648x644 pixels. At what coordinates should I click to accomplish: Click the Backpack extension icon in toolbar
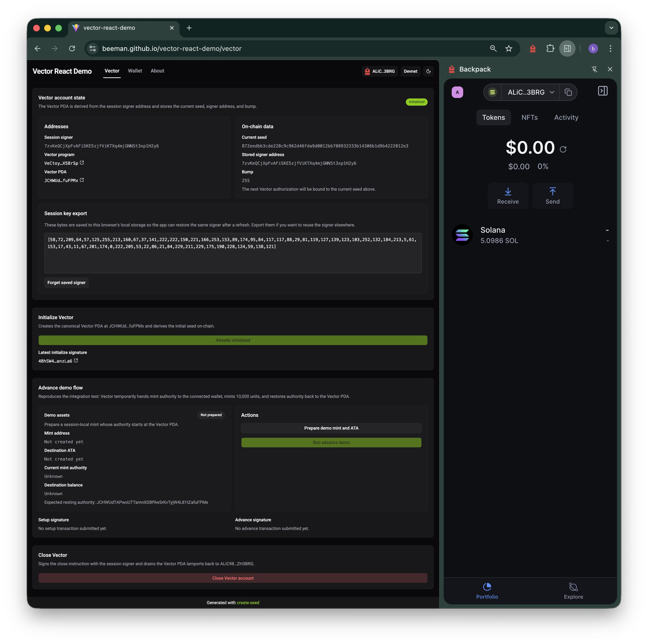coord(532,49)
